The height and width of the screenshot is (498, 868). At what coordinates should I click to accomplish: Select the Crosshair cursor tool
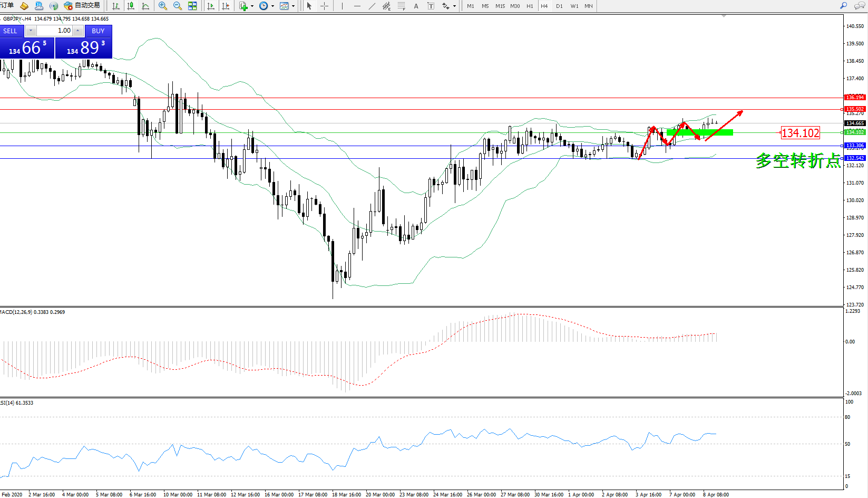[325, 6]
